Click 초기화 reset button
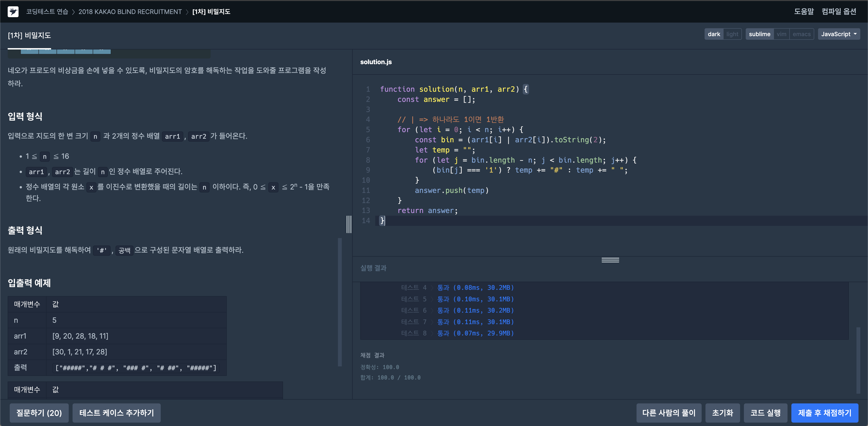 point(722,413)
